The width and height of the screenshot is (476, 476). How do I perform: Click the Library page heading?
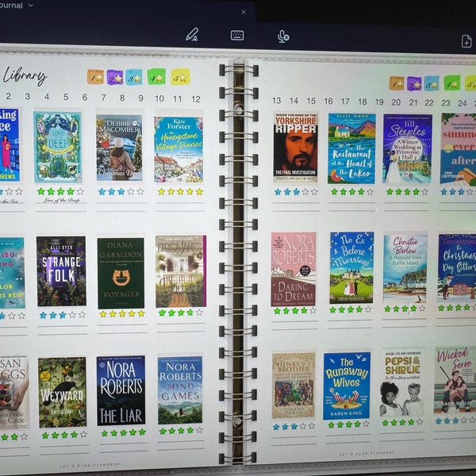click(x=25, y=75)
